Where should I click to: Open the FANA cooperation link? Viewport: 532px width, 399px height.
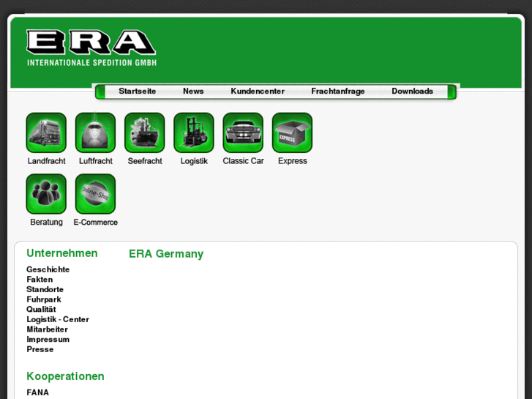click(x=37, y=392)
